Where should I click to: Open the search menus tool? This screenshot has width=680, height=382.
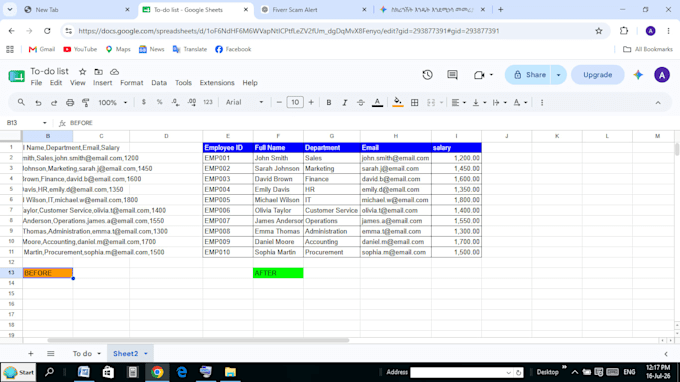click(x=21, y=102)
